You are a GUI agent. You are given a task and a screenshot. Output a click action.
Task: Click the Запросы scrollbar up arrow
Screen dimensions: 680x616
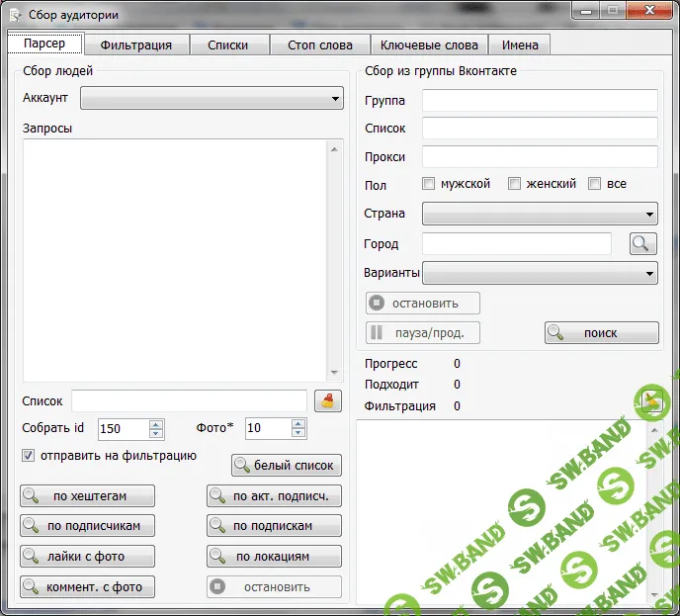(x=334, y=149)
